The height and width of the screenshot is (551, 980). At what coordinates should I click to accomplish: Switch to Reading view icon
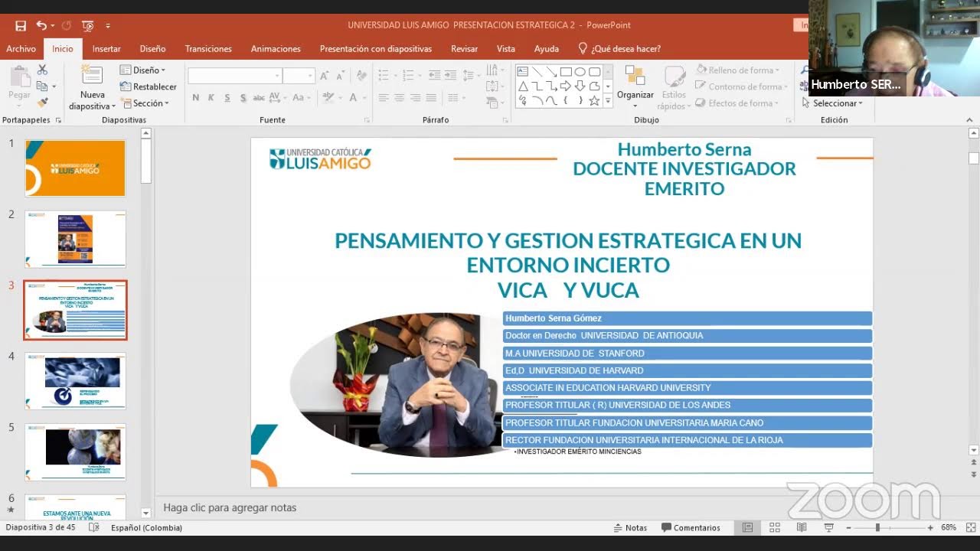[x=802, y=527]
